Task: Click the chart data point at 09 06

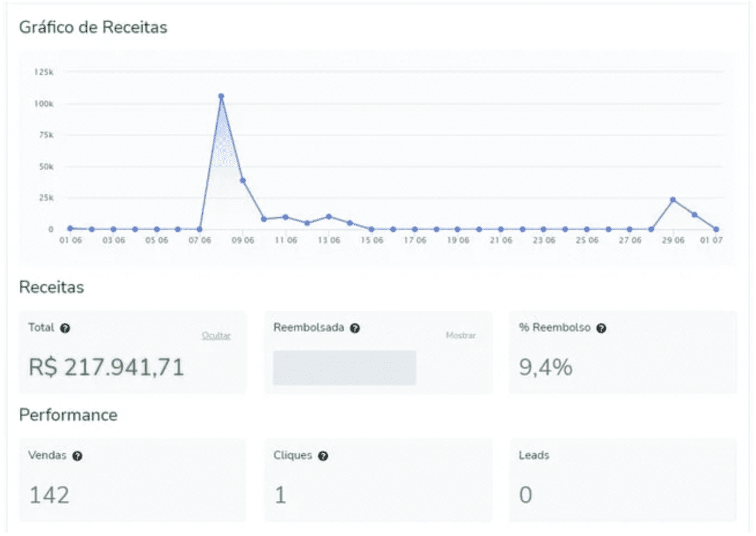Action: [x=243, y=181]
